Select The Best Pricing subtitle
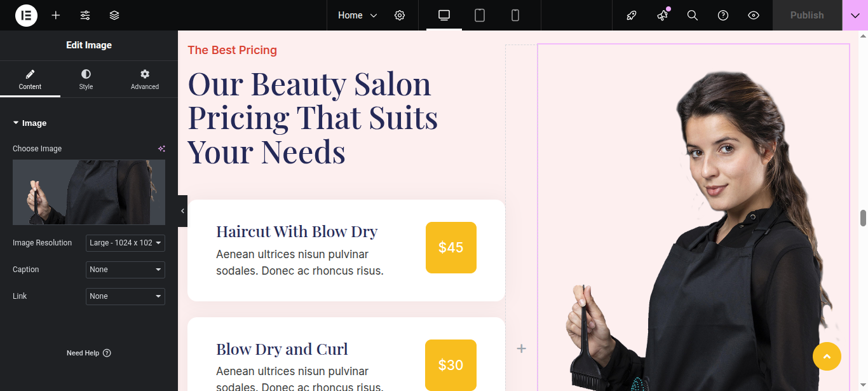This screenshot has width=868, height=391. pos(232,50)
